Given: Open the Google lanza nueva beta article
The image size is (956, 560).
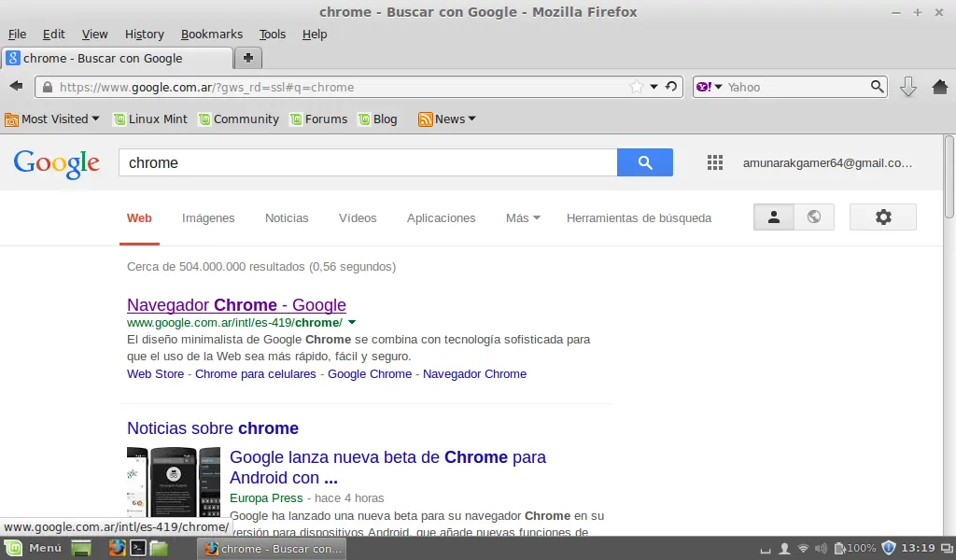Looking at the screenshot, I should [x=387, y=467].
